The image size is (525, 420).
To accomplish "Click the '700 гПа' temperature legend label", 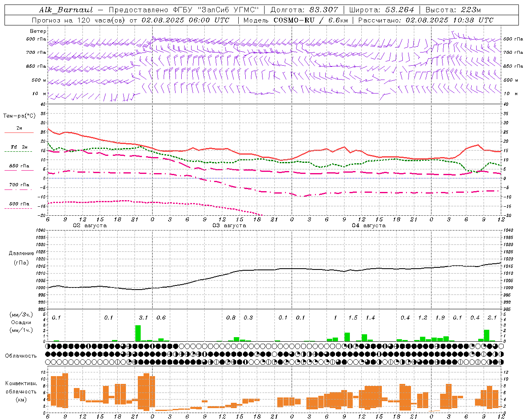I will (x=19, y=185).
